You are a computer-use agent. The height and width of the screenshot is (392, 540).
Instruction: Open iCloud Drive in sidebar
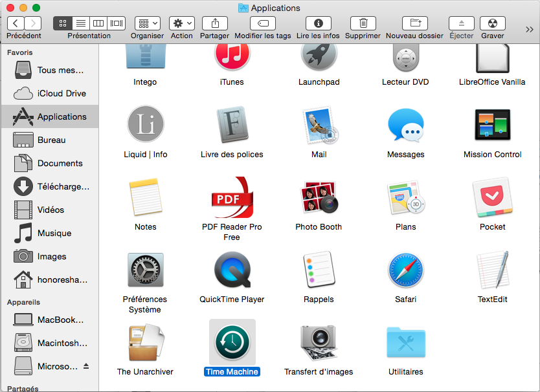pos(50,93)
